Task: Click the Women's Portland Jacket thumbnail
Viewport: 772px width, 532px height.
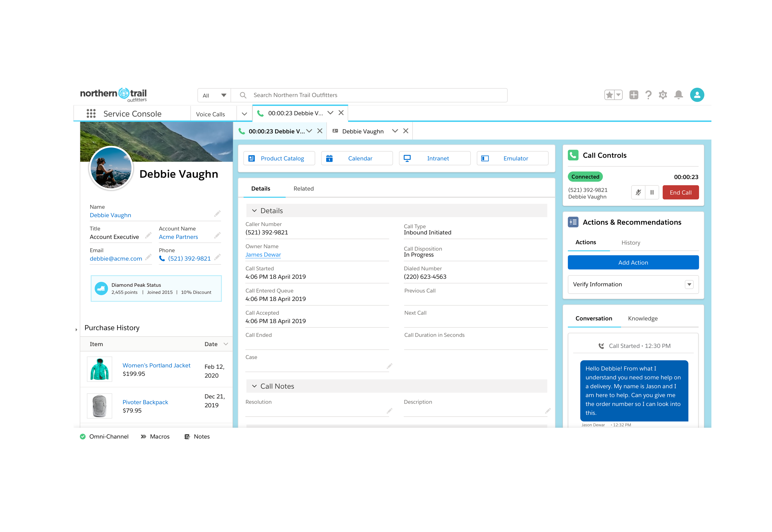Action: point(99,369)
